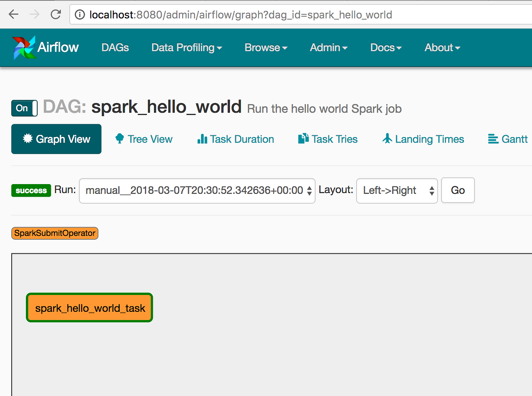Click inside the browser address bar
The image size is (532, 396).
[235, 14]
